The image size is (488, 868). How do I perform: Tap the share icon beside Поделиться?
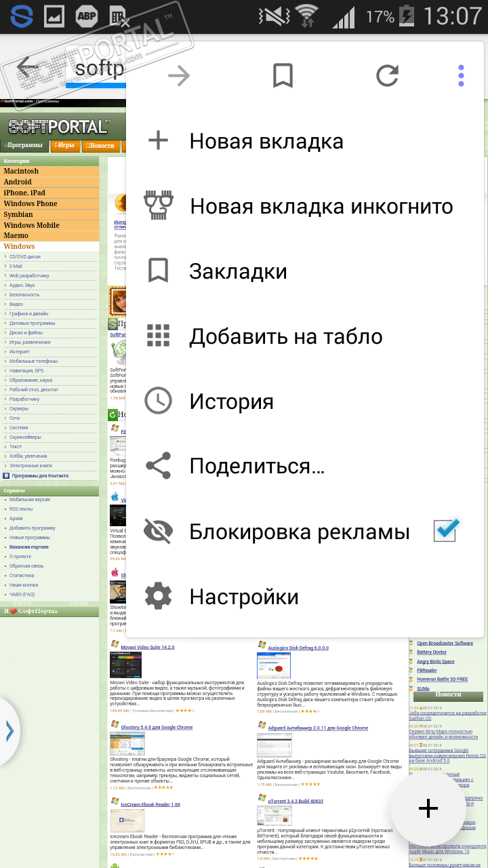158,466
